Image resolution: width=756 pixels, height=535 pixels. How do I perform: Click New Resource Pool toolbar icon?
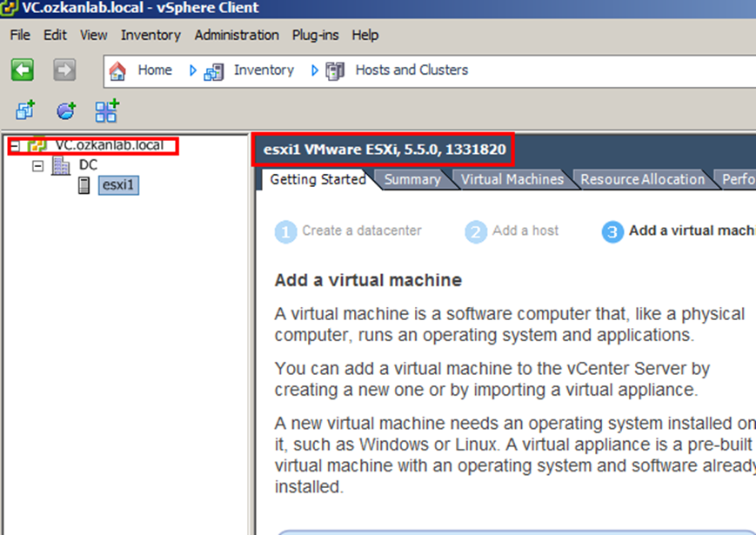66,110
